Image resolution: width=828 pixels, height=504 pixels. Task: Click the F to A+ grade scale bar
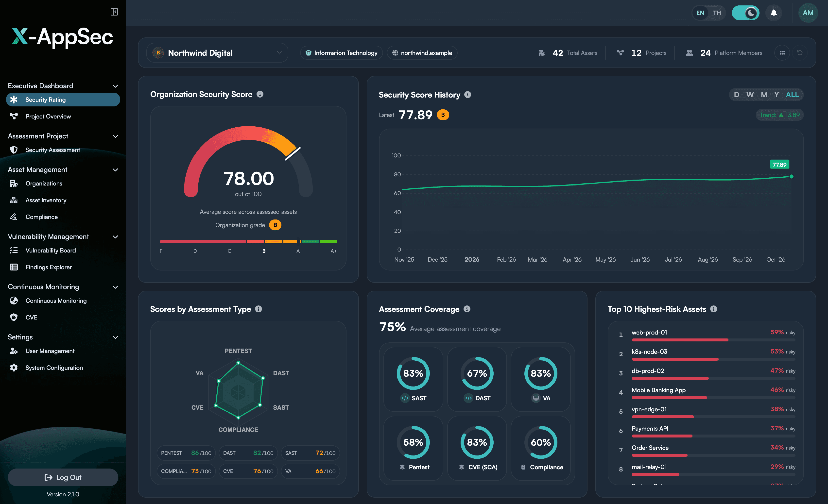tap(248, 242)
